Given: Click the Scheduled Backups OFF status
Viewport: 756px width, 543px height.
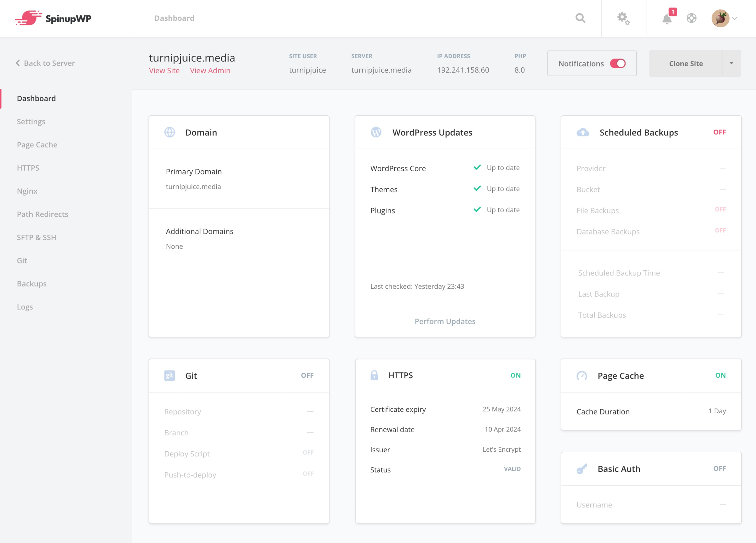Looking at the screenshot, I should tap(720, 132).
